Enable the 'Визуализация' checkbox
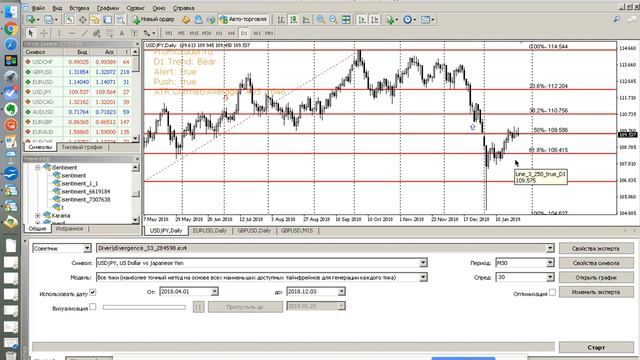Screen dimensions: 640x360 [93, 307]
